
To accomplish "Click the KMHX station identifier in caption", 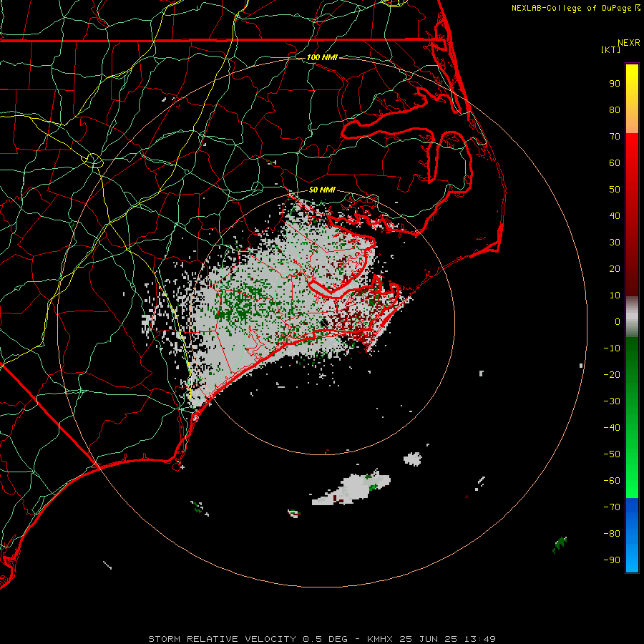I will point(380,639).
